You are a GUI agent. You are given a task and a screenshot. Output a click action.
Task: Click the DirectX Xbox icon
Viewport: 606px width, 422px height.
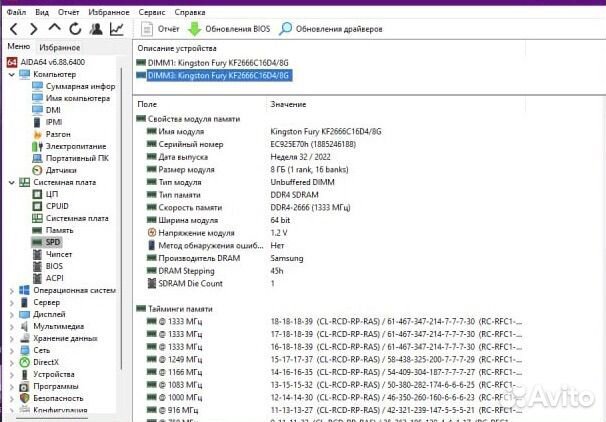point(24,362)
